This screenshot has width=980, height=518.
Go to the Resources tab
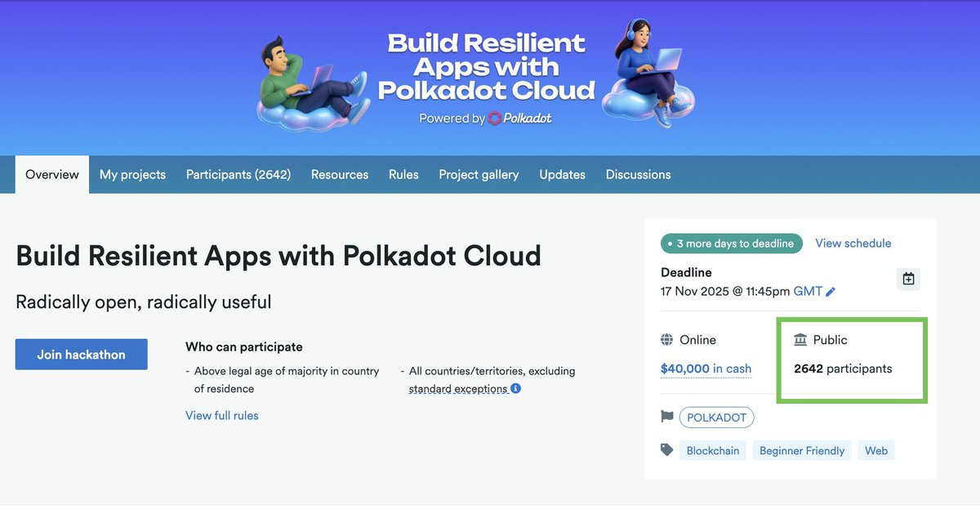340,174
